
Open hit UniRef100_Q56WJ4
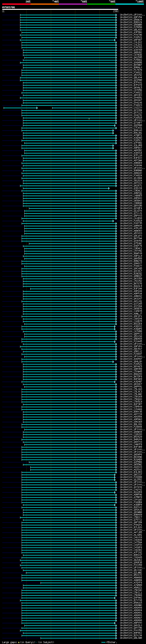[131, 20]
